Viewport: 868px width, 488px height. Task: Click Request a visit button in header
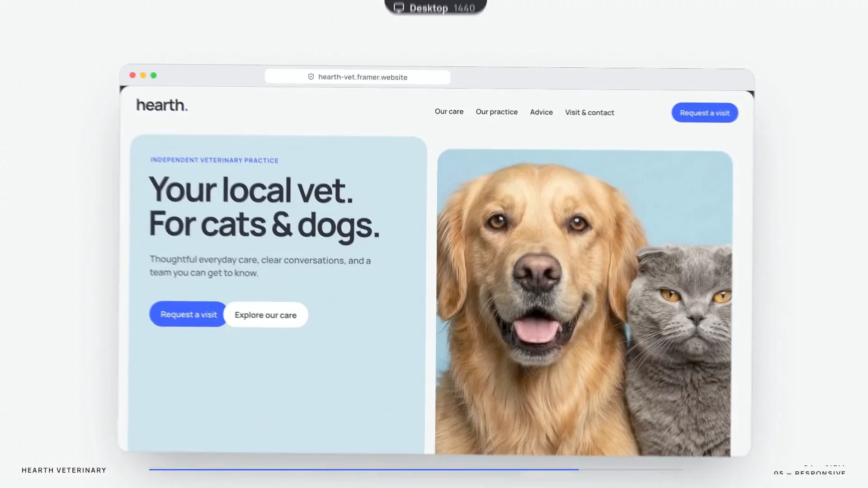(705, 113)
